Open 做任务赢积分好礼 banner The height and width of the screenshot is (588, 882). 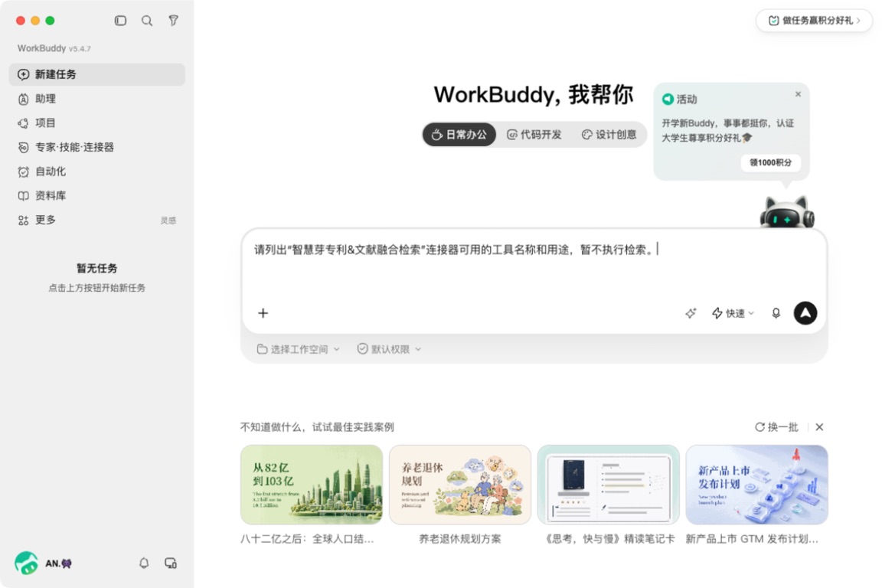(814, 21)
